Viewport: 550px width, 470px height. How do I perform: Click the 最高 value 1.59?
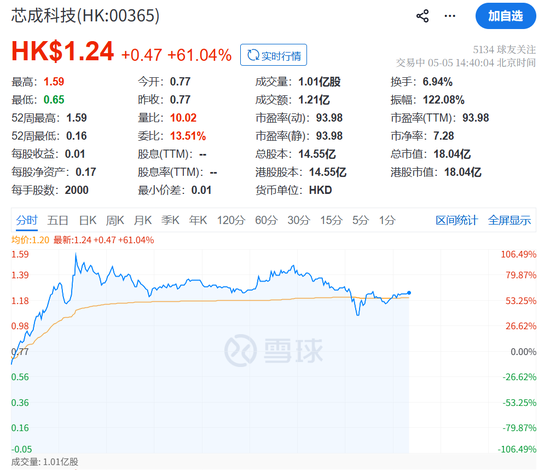tap(54, 82)
